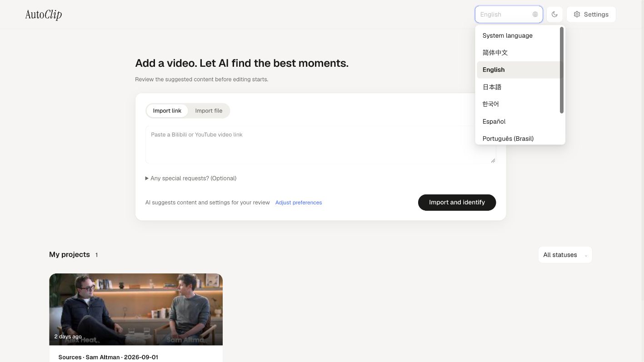Toggle dark mode with moon icon

(x=554, y=15)
